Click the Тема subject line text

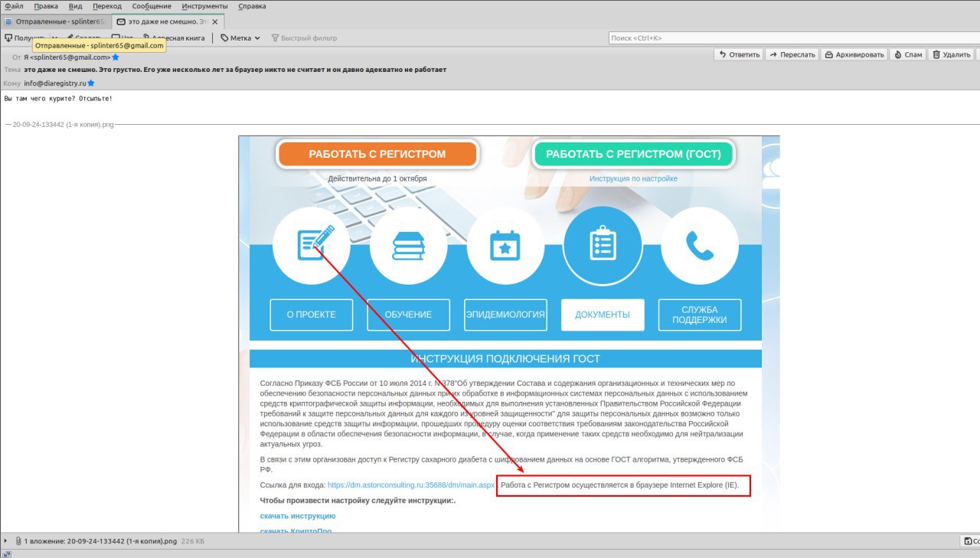pos(235,70)
